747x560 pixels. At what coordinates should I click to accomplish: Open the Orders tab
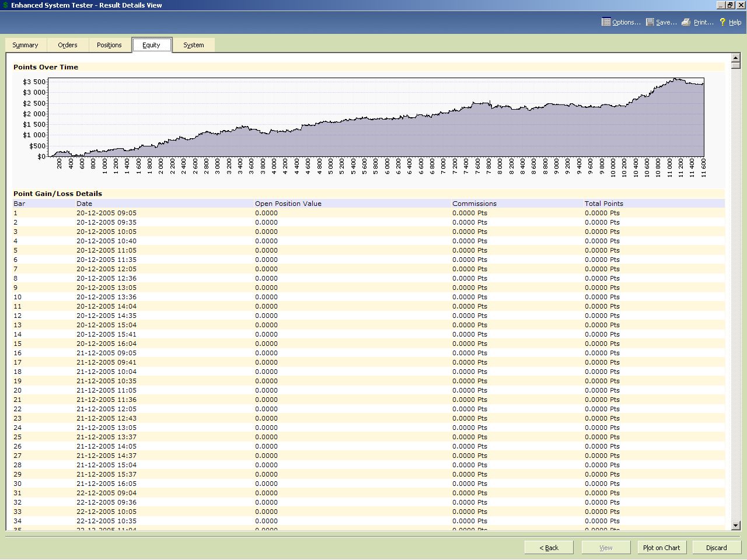68,45
